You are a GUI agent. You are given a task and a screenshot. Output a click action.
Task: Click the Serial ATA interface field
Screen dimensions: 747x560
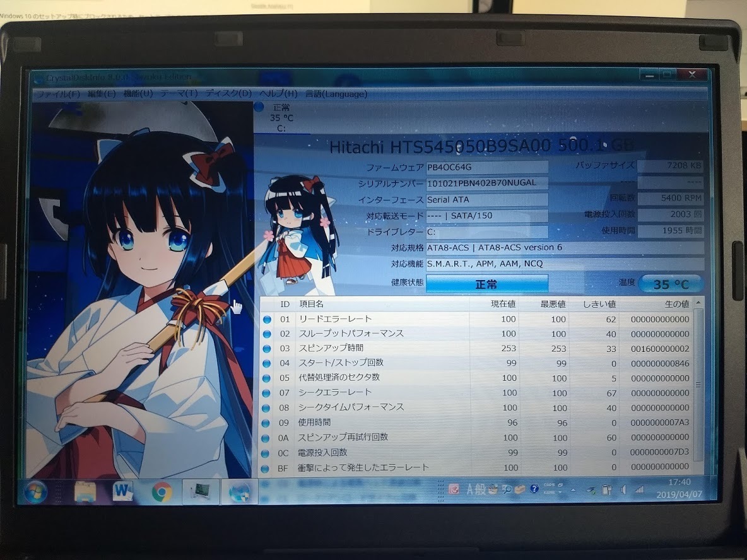tap(486, 199)
